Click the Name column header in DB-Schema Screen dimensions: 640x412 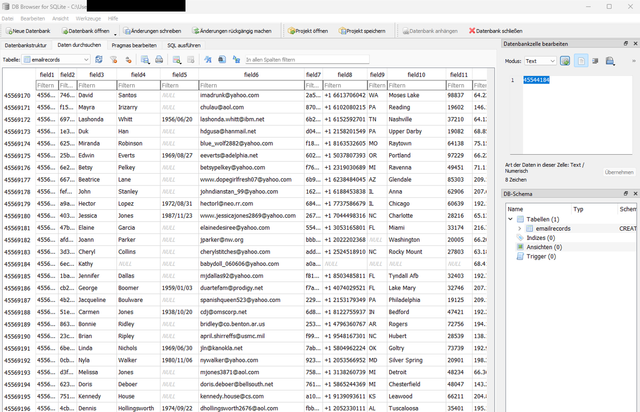tap(515, 209)
